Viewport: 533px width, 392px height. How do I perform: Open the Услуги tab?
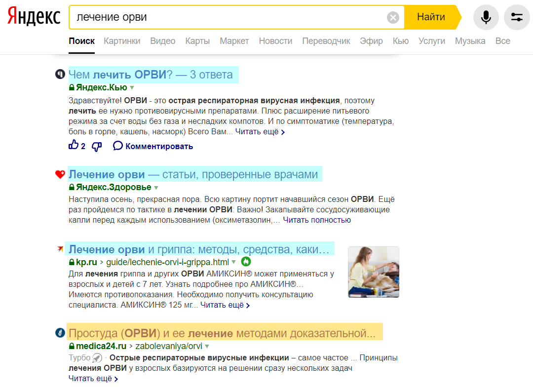(x=432, y=41)
